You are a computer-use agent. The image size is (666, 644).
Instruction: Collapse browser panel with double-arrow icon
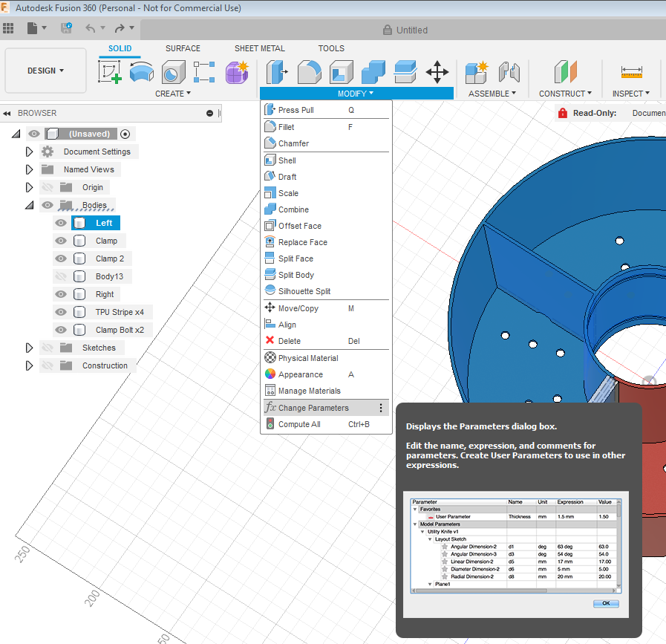[x=7, y=114]
